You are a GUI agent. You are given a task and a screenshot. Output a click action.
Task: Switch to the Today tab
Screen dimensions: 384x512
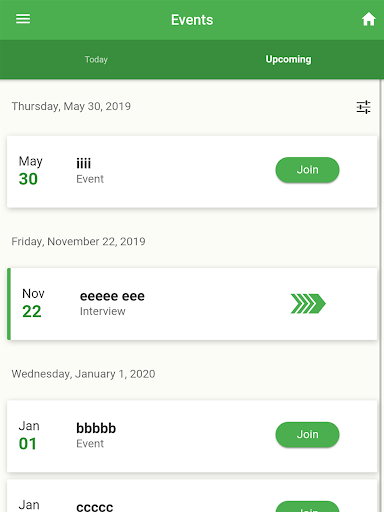pos(96,60)
